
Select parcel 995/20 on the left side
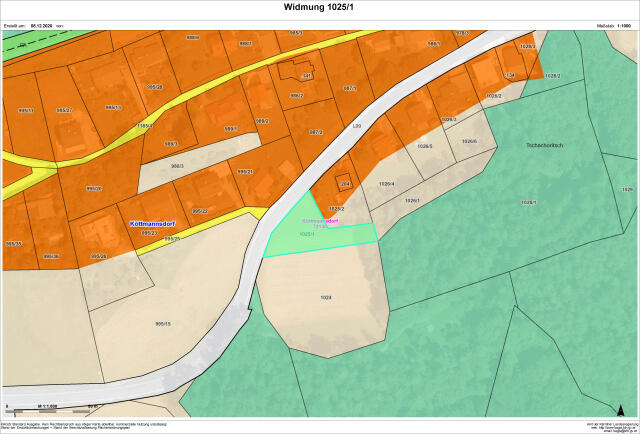click(x=94, y=188)
